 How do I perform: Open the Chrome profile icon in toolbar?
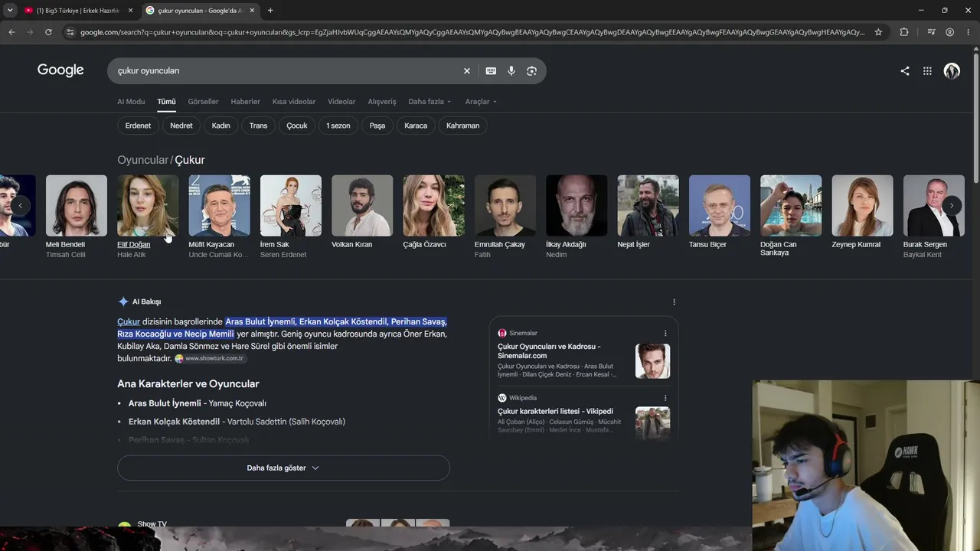click(949, 32)
